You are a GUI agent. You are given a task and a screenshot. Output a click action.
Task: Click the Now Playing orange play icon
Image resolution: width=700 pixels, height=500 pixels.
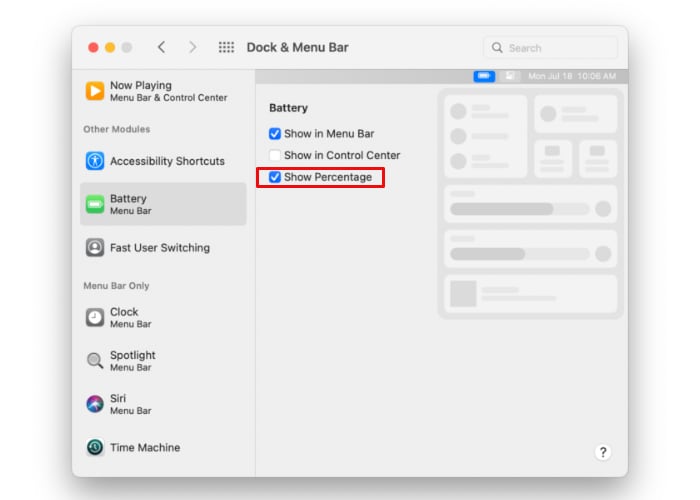(95, 91)
